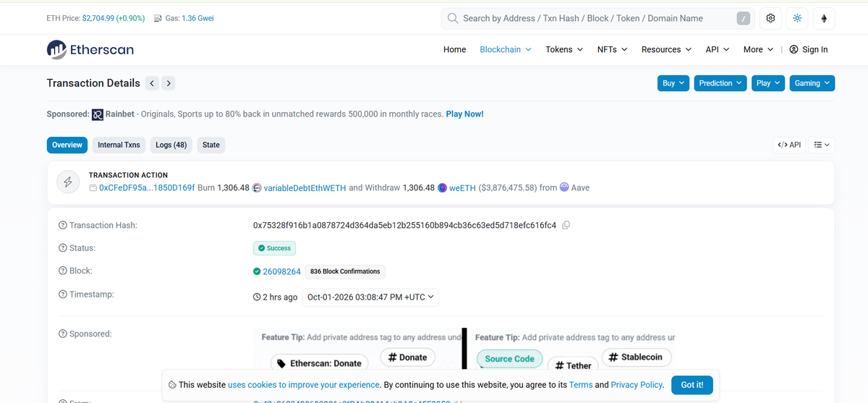Click the green check beside block number
This screenshot has width=868, height=403.
pyautogui.click(x=257, y=271)
